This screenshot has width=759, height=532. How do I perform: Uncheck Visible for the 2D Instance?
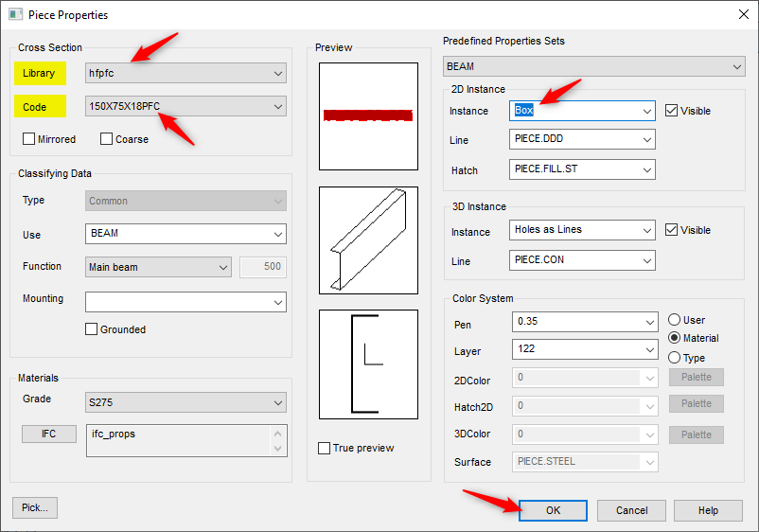(672, 111)
